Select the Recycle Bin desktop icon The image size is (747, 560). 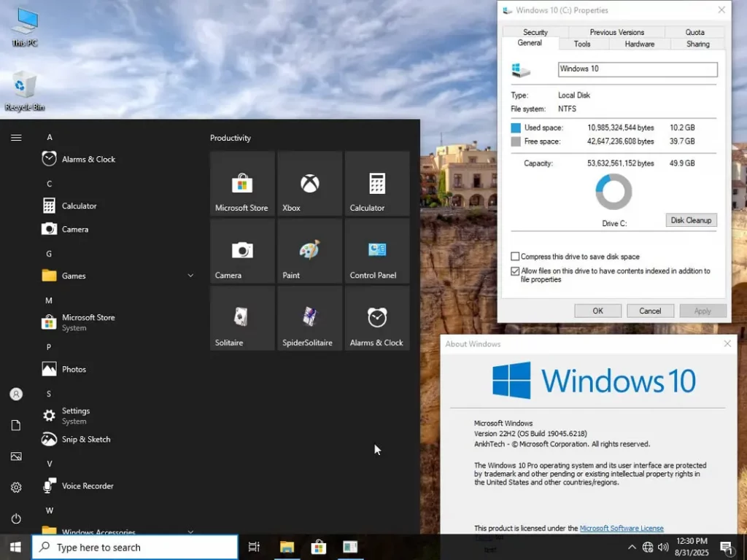[x=24, y=91]
